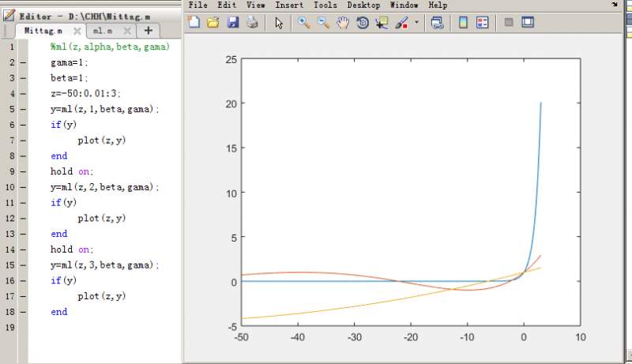Image resolution: width=632 pixels, height=364 pixels.
Task: Set a breakpoint on line 2 dash
Action: 23,63
